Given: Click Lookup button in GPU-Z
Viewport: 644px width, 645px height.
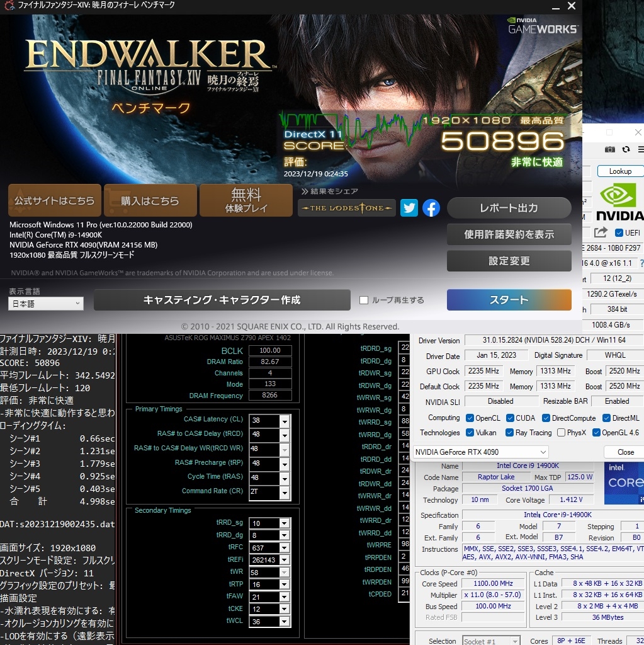Looking at the screenshot, I should 620,171.
